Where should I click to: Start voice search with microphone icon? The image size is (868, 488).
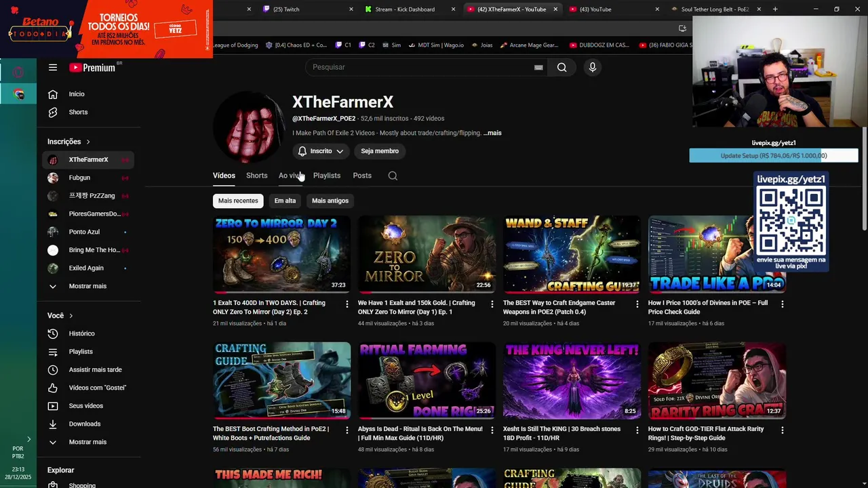(592, 67)
